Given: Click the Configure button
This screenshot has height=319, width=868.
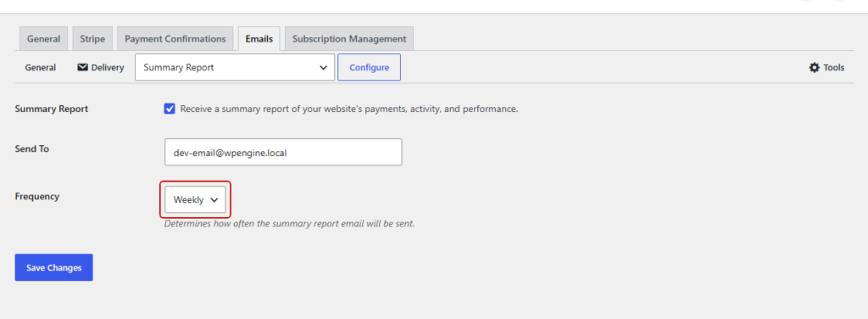Looking at the screenshot, I should pyautogui.click(x=370, y=68).
